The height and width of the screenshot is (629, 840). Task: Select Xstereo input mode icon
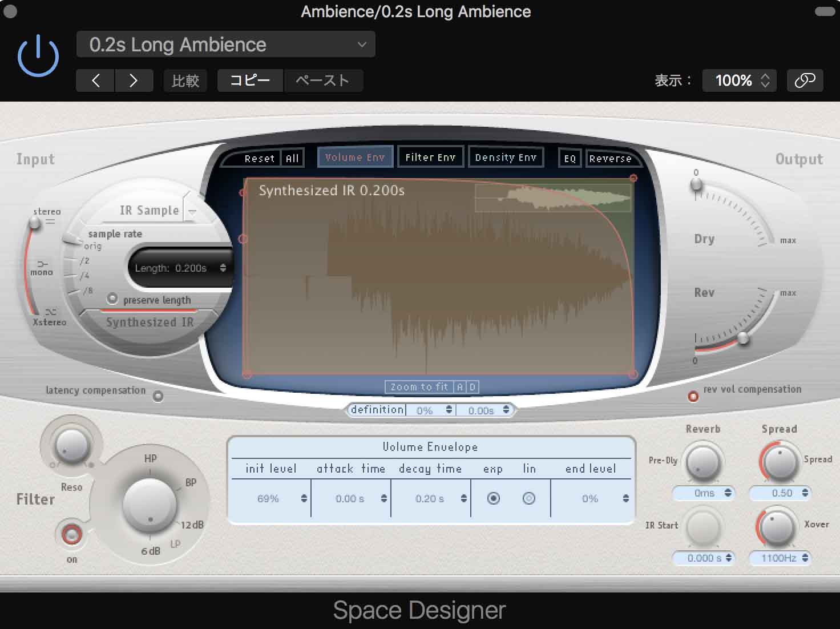pos(50,312)
